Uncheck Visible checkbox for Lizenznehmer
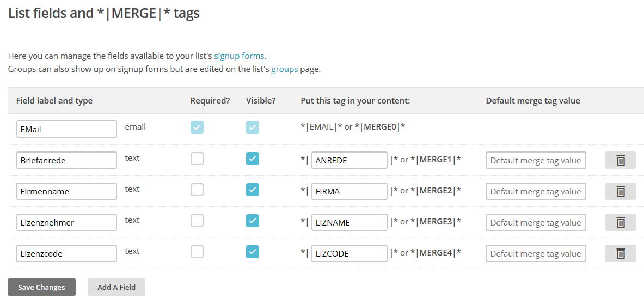The image size is (644, 304). 253,221
